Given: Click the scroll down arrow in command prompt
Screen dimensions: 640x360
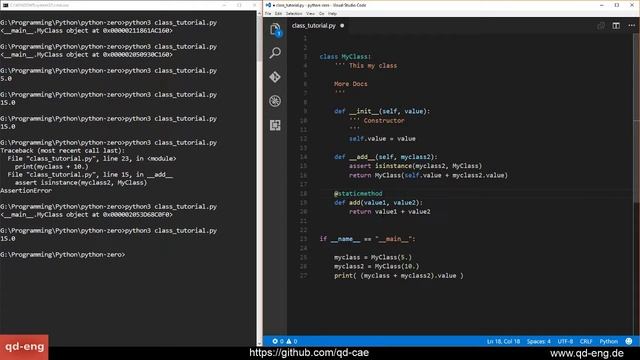Looking at the screenshot, I should [x=259, y=344].
